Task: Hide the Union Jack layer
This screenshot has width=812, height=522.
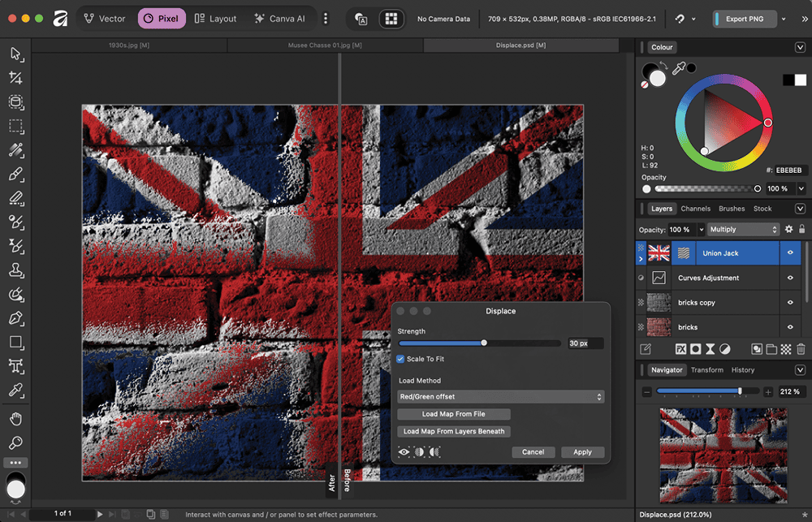Action: tap(790, 253)
